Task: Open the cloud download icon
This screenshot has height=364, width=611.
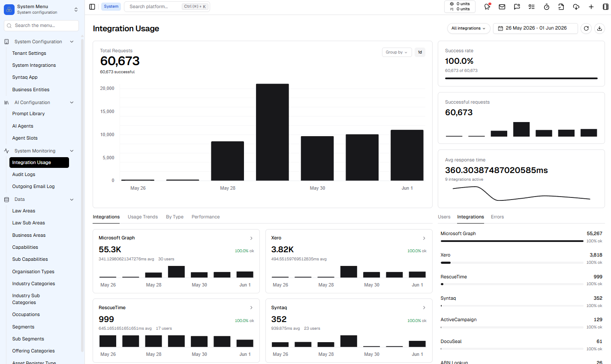Action: tap(576, 6)
